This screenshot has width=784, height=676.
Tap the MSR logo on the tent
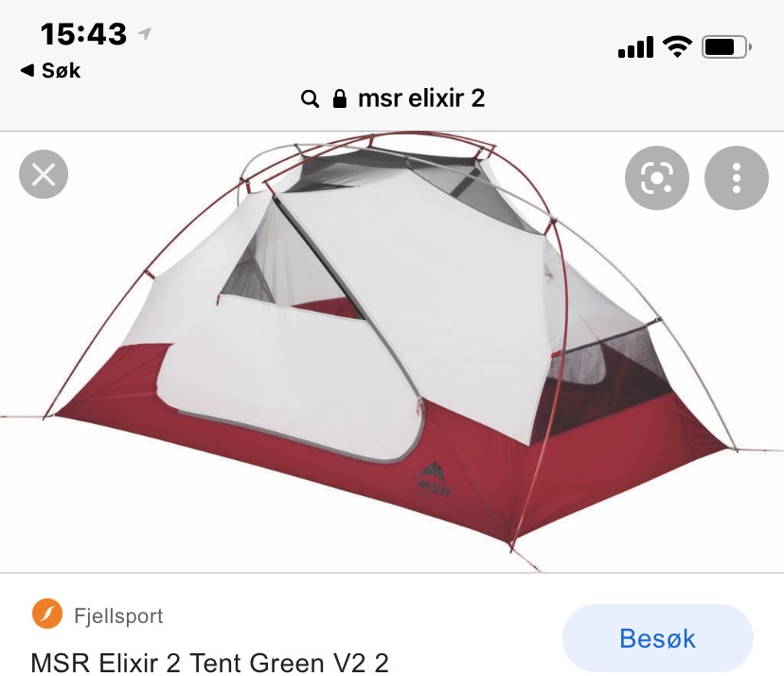coord(432,479)
